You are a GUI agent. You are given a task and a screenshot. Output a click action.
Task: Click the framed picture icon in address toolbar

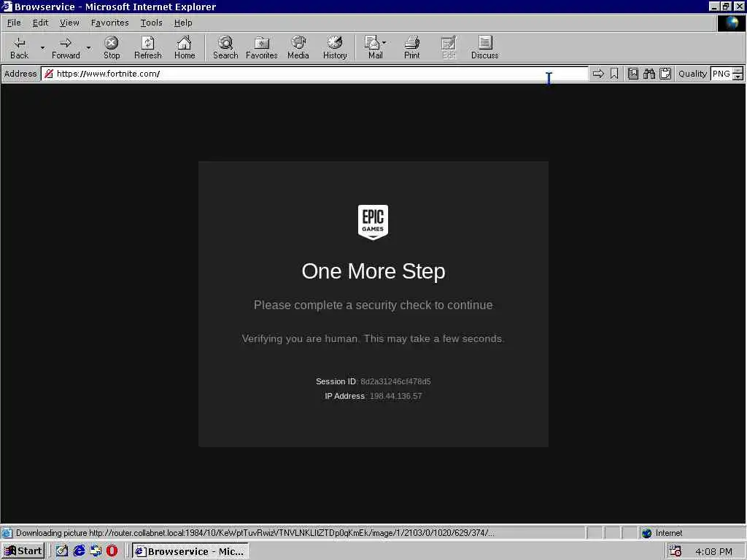coord(633,74)
